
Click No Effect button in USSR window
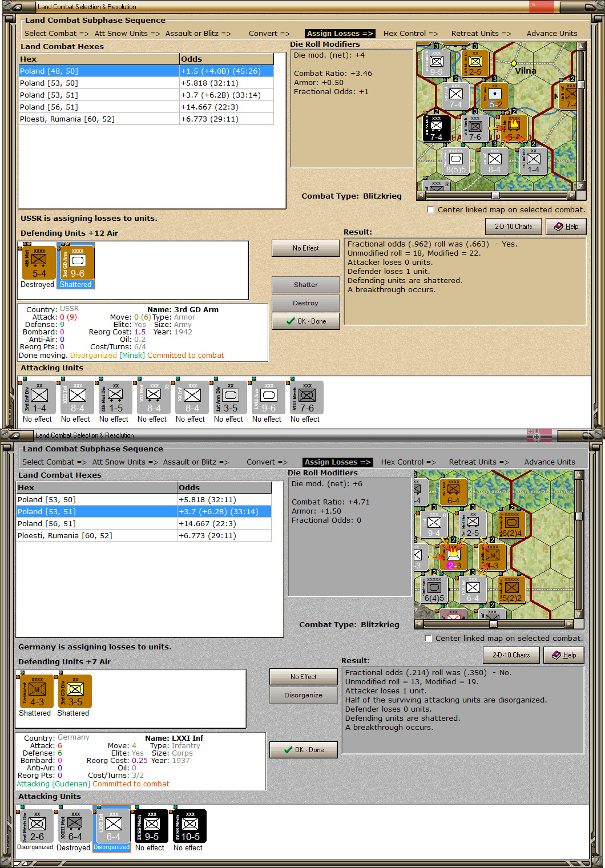coord(306,248)
